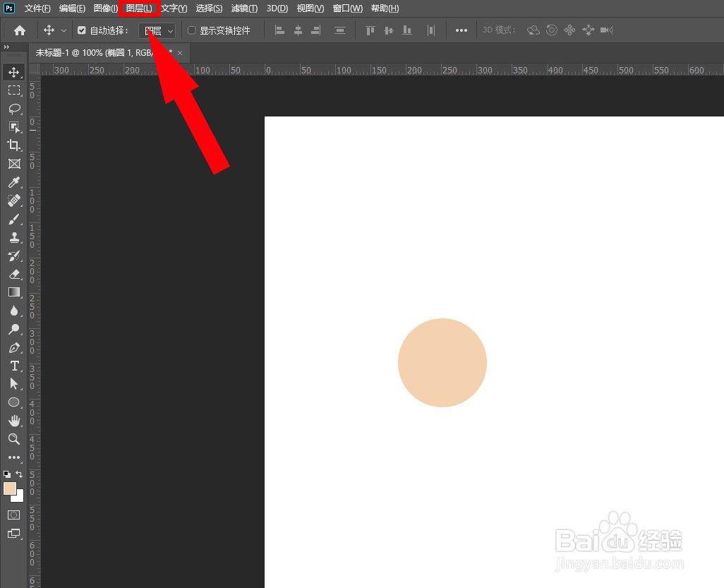Select the Frame tool
724x588 pixels.
(14, 164)
